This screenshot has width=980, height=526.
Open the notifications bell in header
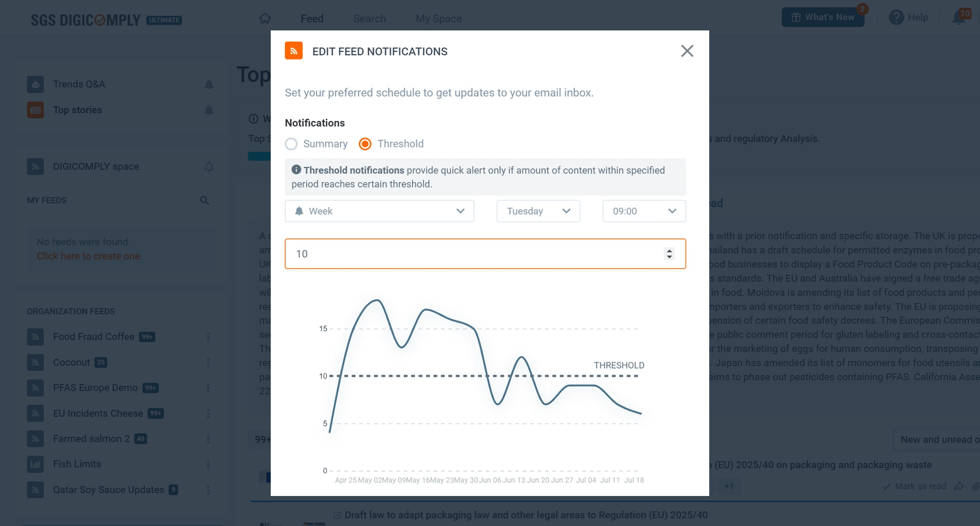(x=959, y=18)
